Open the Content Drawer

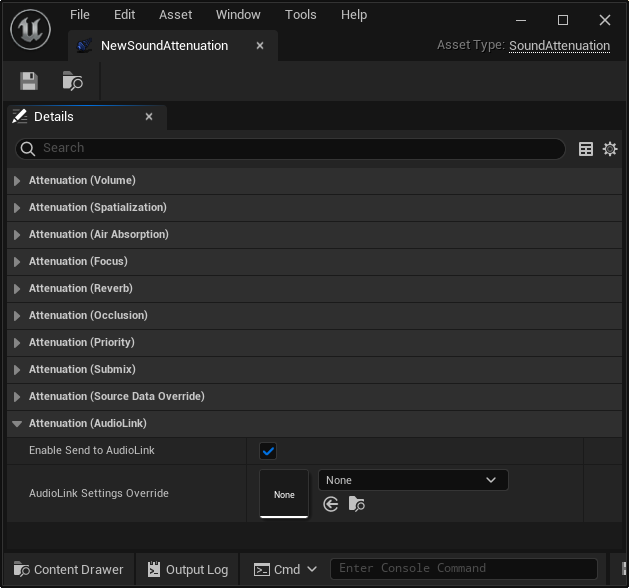click(68, 569)
